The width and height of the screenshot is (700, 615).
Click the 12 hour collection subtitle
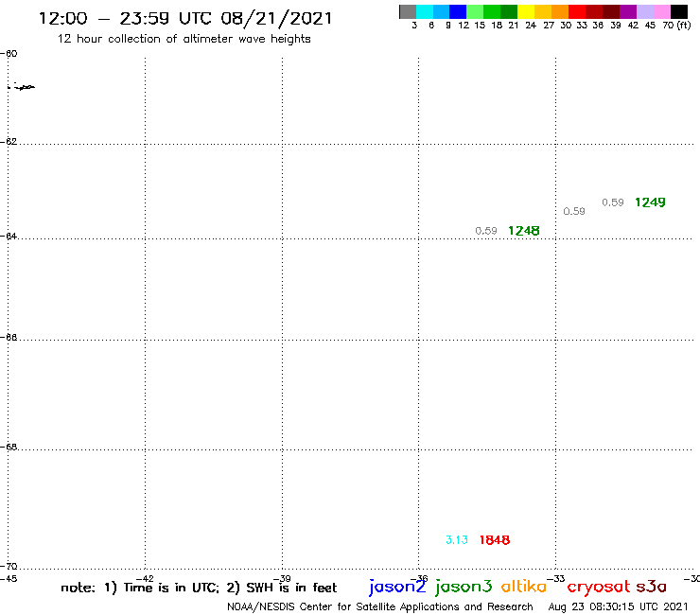pyautogui.click(x=184, y=39)
